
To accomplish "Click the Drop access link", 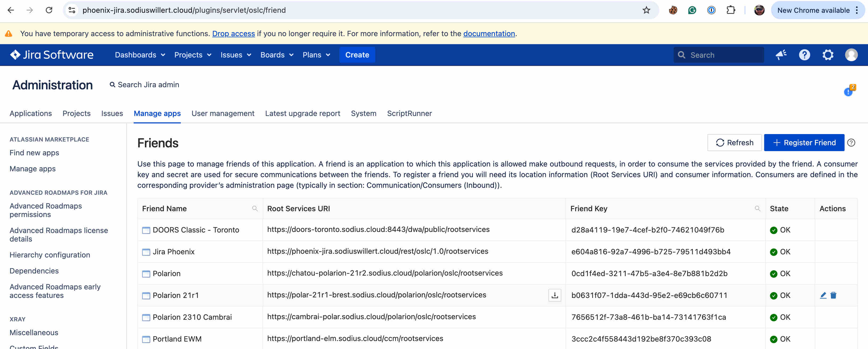I will 233,34.
